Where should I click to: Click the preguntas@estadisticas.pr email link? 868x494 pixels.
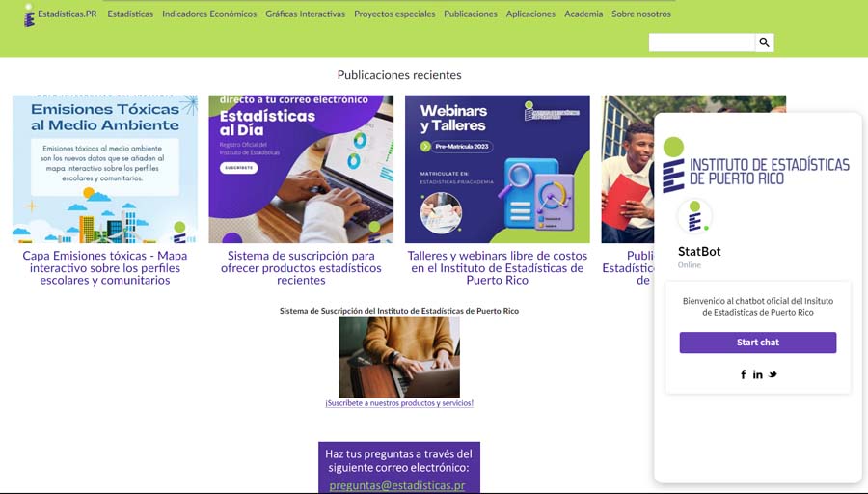click(x=397, y=485)
